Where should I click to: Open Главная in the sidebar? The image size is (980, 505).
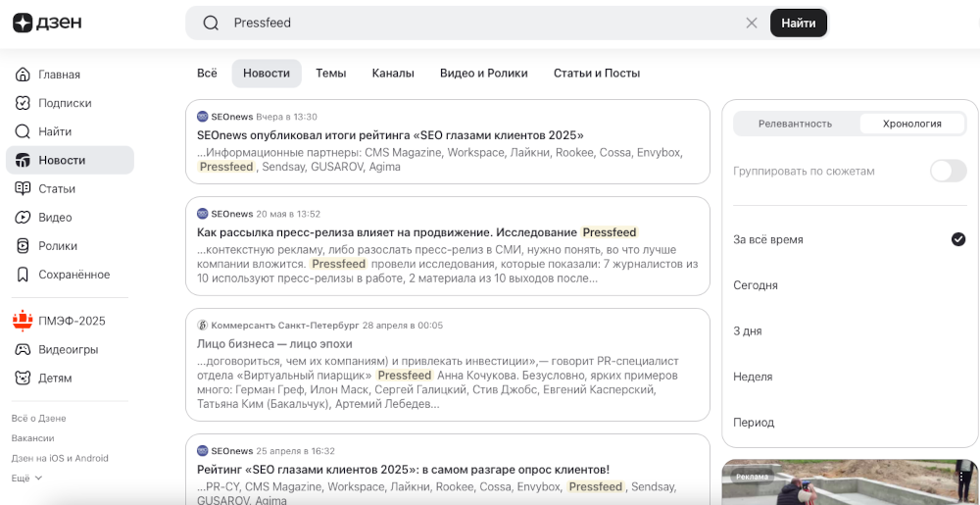pyautogui.click(x=70, y=75)
